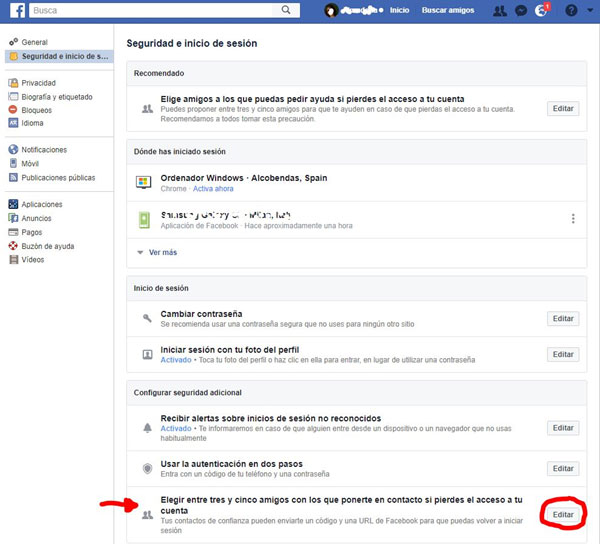Open Buzón de ayuda in the sidebar
The height and width of the screenshot is (544, 600).
coord(48,246)
